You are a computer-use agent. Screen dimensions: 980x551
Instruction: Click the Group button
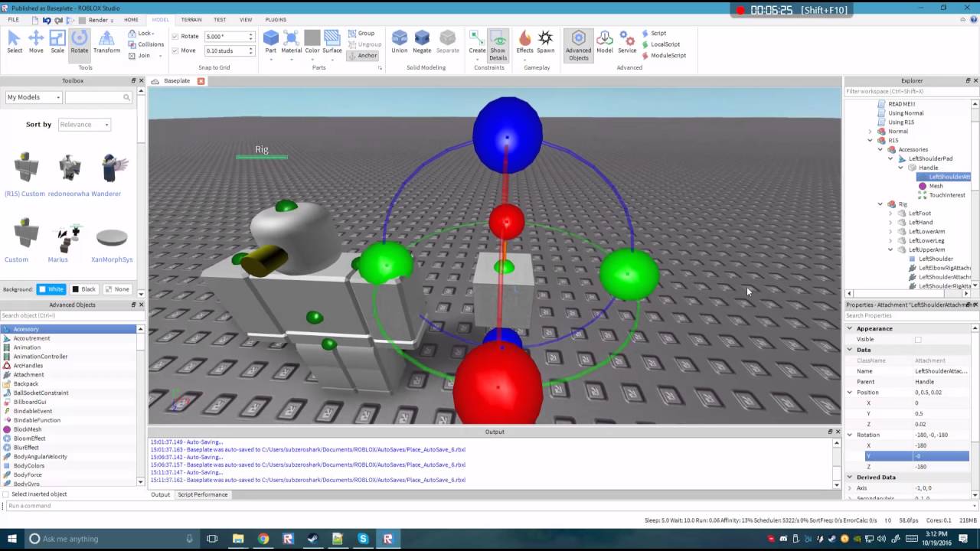(361, 33)
